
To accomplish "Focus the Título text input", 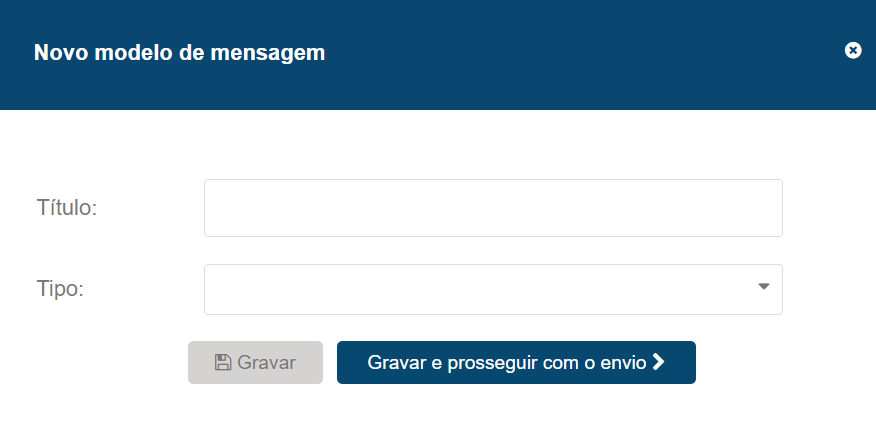I will [493, 208].
